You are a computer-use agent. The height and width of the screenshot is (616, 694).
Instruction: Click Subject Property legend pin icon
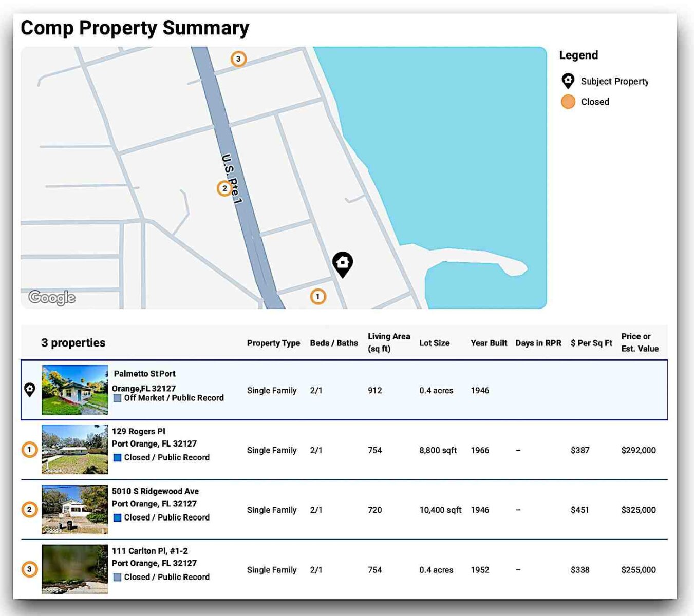(568, 81)
